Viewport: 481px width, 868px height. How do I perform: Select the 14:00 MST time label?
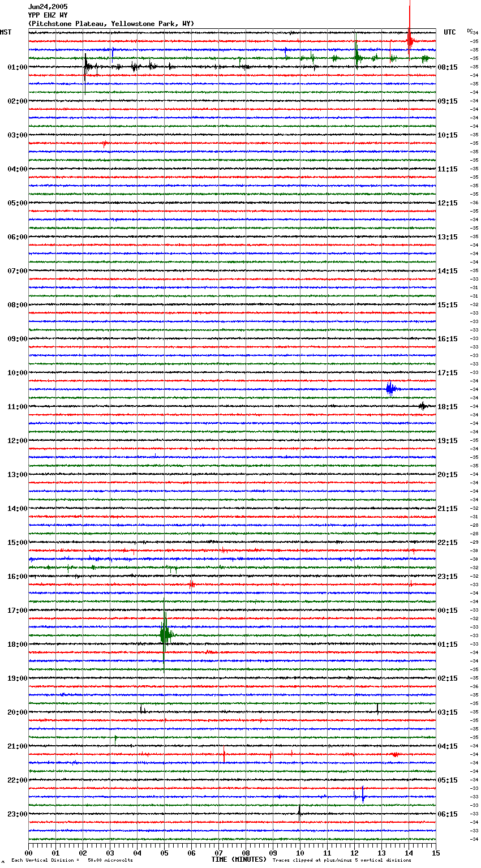(x=18, y=509)
